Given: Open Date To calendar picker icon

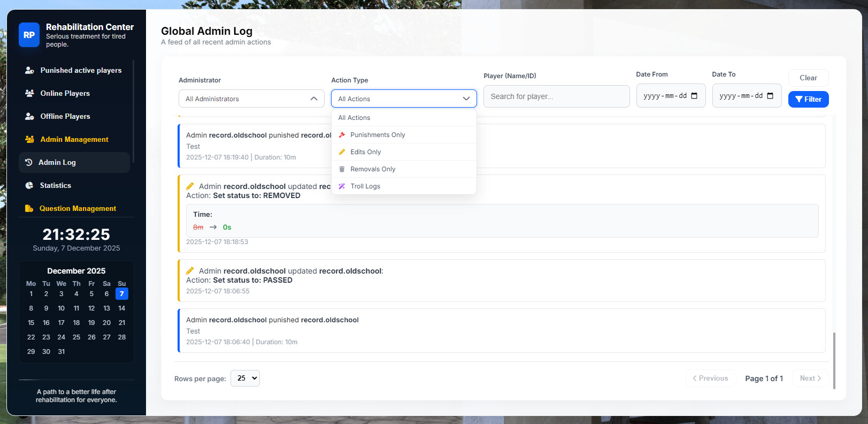Looking at the screenshot, I should [x=770, y=96].
